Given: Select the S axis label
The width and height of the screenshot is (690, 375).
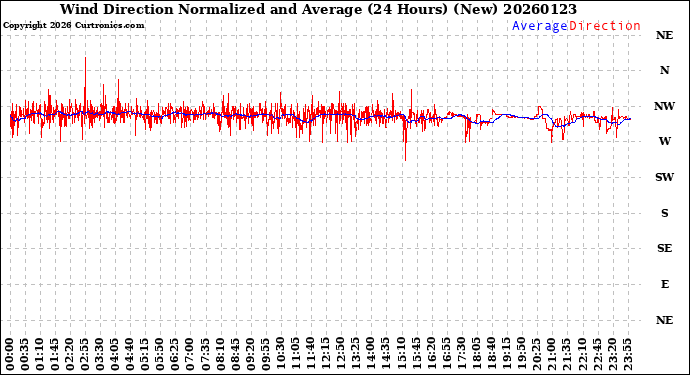Looking at the screenshot, I should pos(664,213).
